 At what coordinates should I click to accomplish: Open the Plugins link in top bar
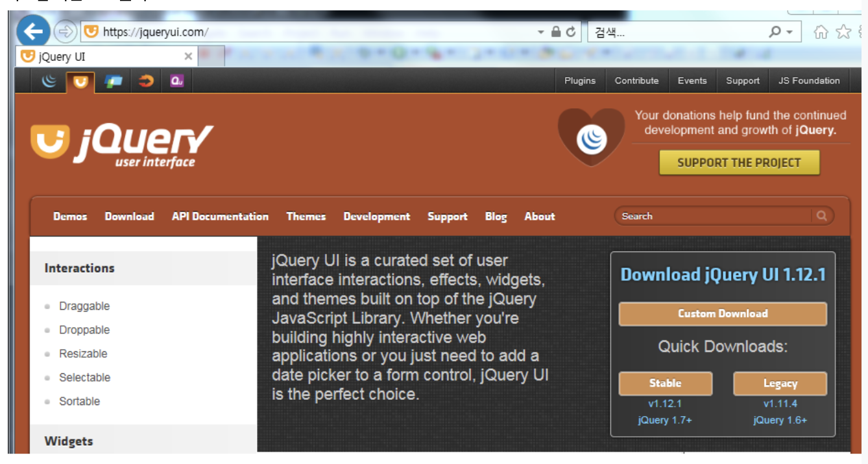point(580,81)
